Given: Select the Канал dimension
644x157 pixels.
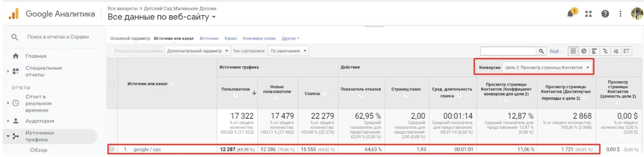Looking at the screenshot, I should click(231, 39).
